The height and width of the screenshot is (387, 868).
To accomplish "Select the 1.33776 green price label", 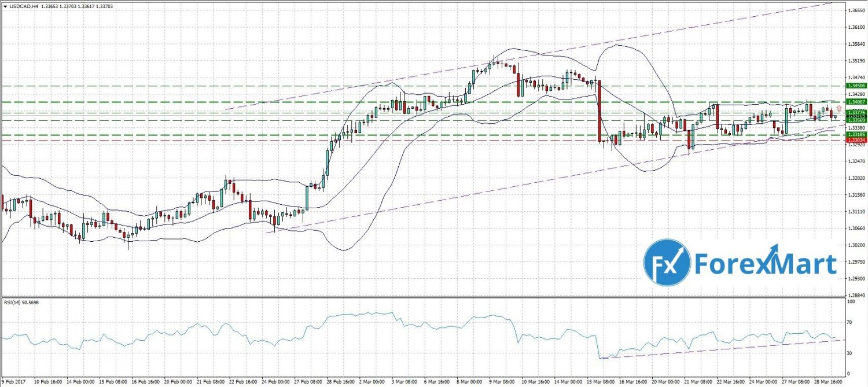I will click(x=856, y=112).
